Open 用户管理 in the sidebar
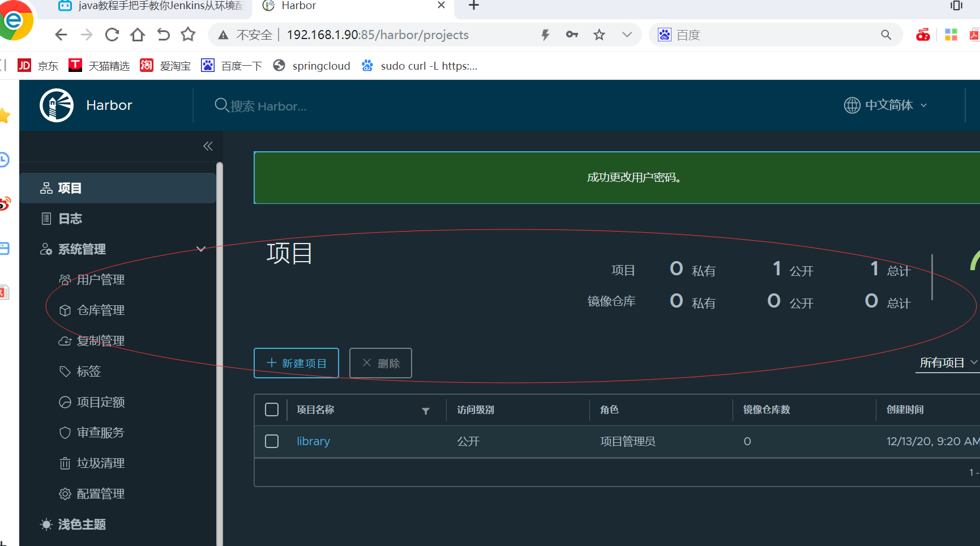The height and width of the screenshot is (546, 980). click(100, 280)
